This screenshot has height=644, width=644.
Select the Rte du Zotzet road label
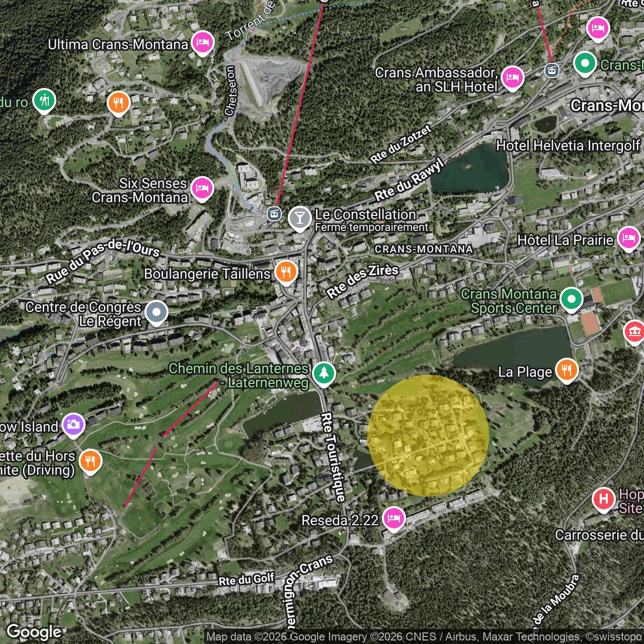(401, 145)
